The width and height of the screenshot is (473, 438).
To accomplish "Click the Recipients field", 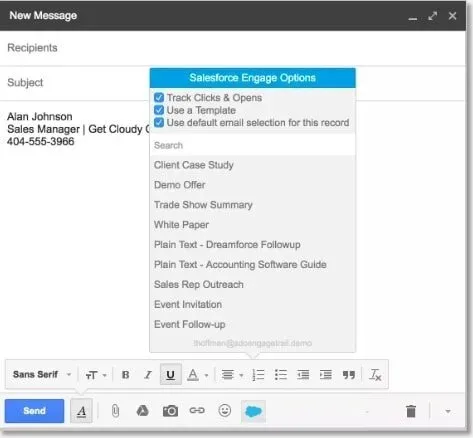I will point(233,48).
